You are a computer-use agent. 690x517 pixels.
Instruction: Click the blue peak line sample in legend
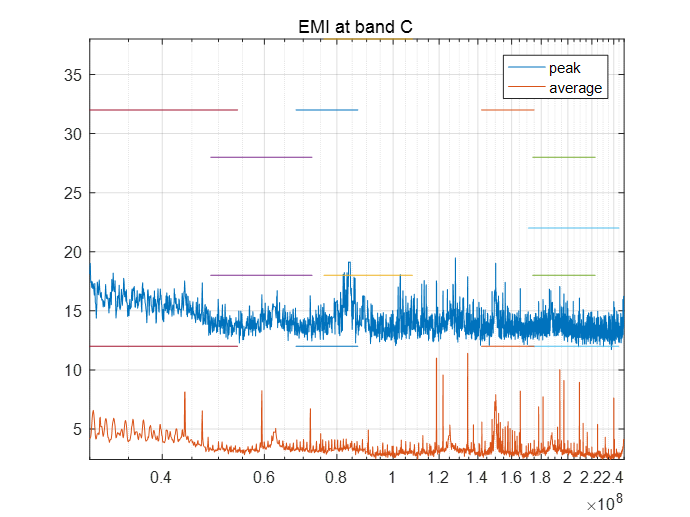[526, 67]
